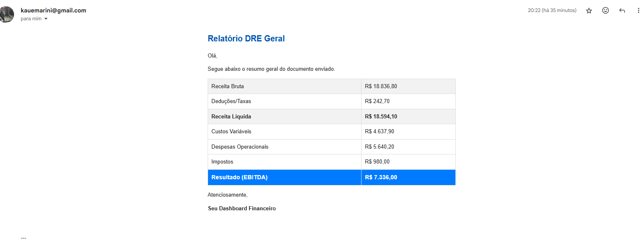Click 'Seu Dashboard Financeiro' signature text
The image size is (644, 243).
(x=242, y=209)
